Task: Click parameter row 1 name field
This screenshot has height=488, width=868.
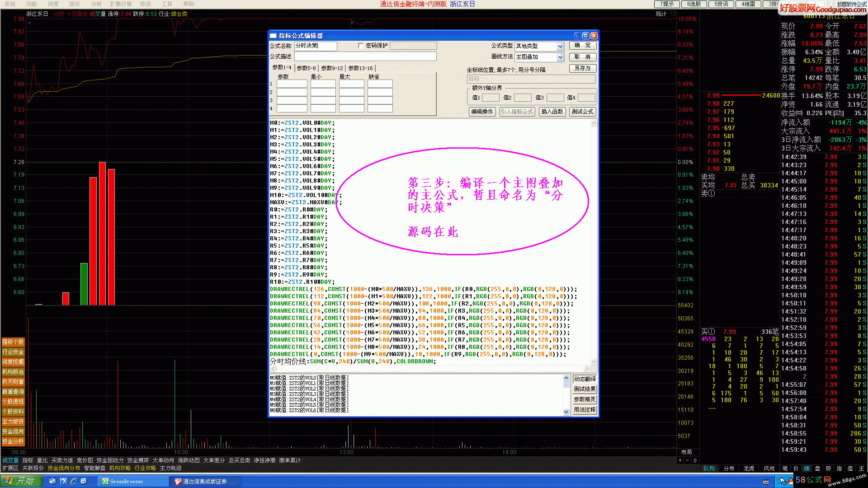Action: click(x=292, y=84)
